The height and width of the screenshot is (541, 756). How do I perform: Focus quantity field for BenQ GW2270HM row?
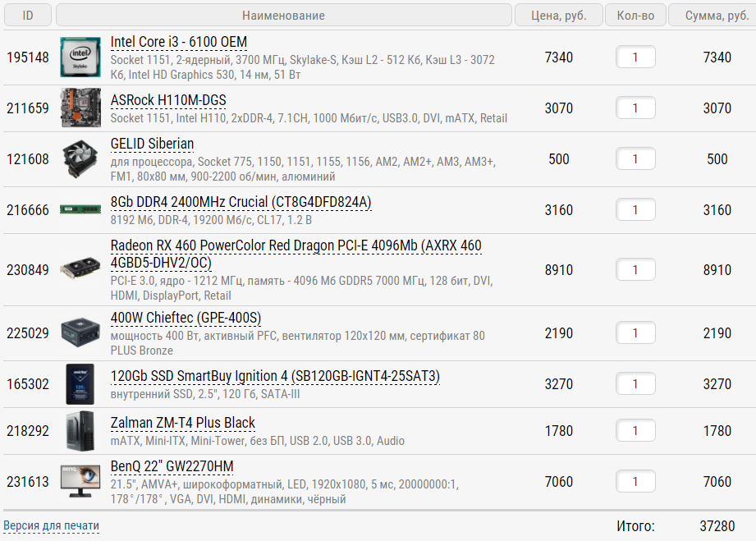[635, 481]
